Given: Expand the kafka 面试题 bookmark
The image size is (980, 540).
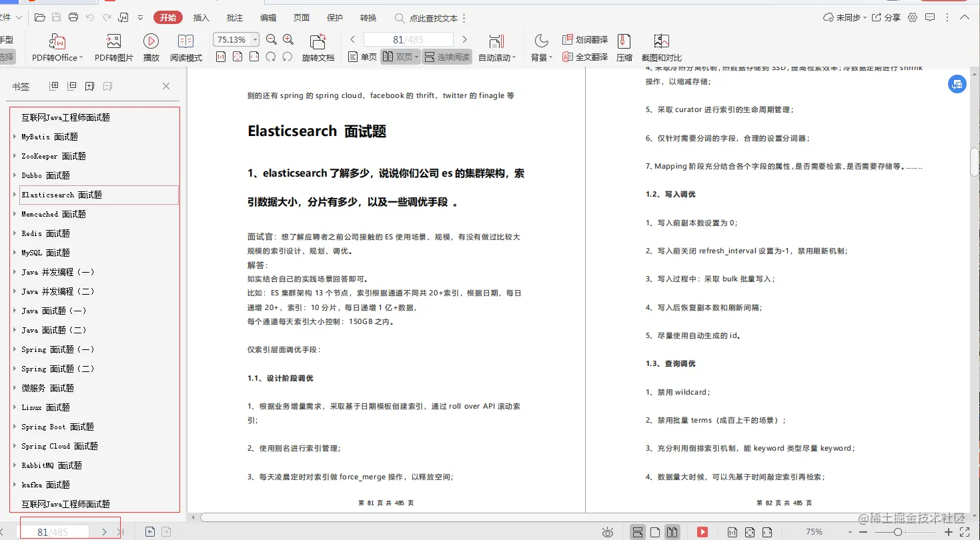Looking at the screenshot, I should point(15,485).
